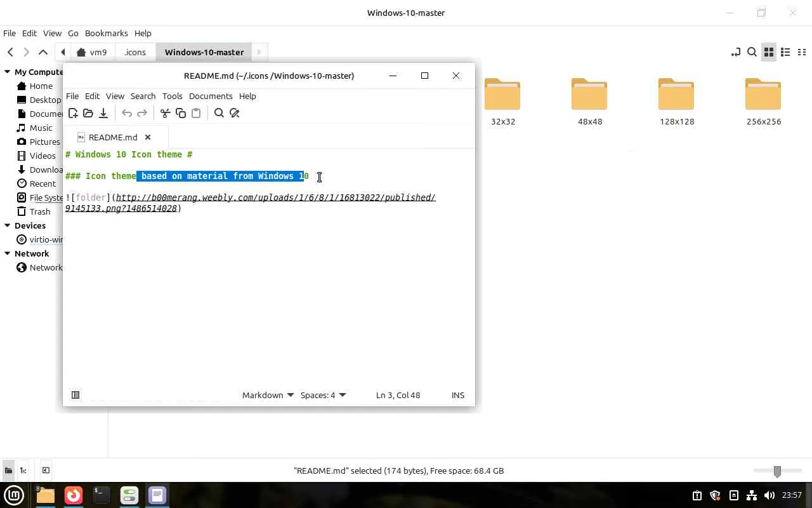Search files in the file manager
This screenshot has height=508, width=812.
(x=752, y=52)
